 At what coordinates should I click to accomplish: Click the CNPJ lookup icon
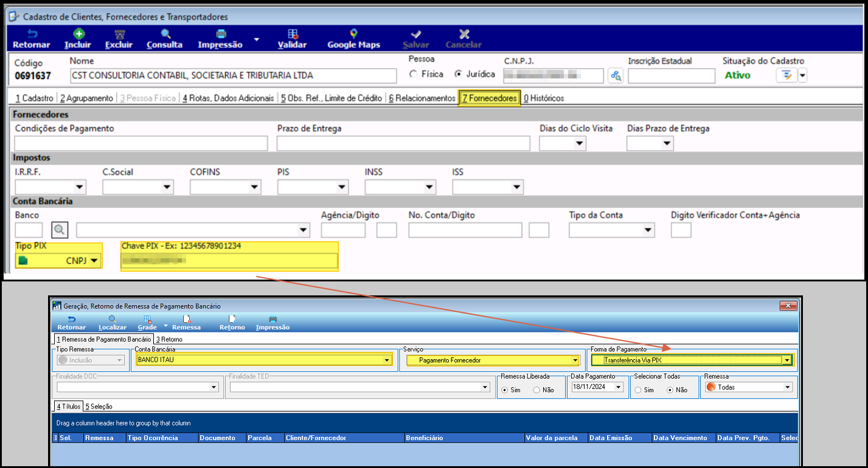pos(616,75)
